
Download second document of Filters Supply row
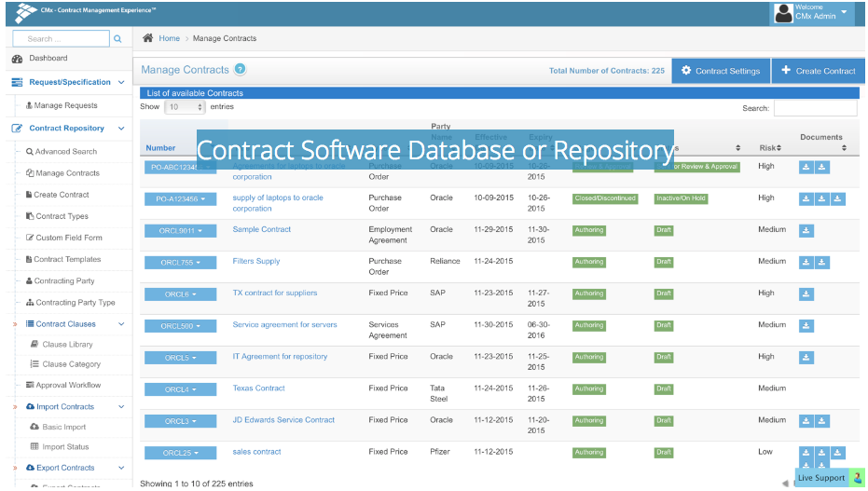822,263
